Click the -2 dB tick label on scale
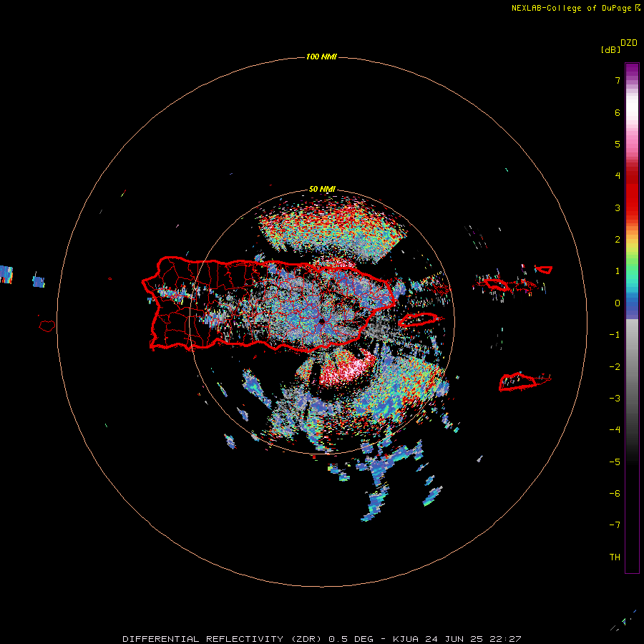 pos(615,367)
